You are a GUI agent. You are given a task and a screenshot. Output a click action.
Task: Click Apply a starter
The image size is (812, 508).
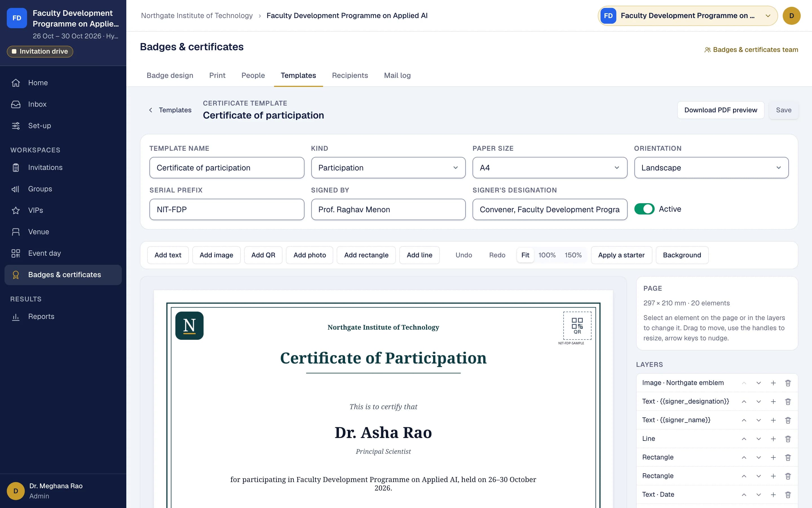[x=621, y=255]
